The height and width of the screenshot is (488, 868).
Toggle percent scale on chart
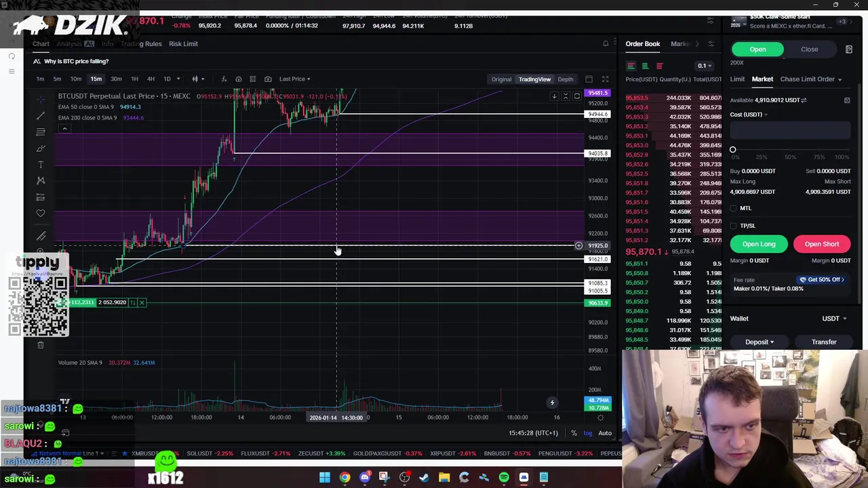coord(574,433)
